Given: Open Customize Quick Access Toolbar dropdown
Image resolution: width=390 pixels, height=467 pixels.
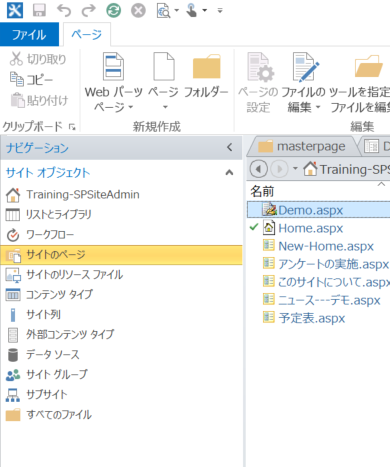Looking at the screenshot, I should [220, 11].
